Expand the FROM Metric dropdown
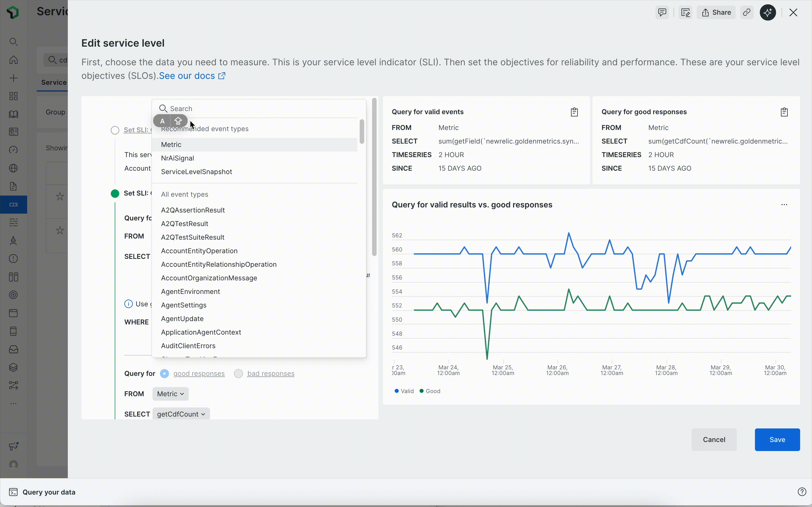 pos(170,394)
